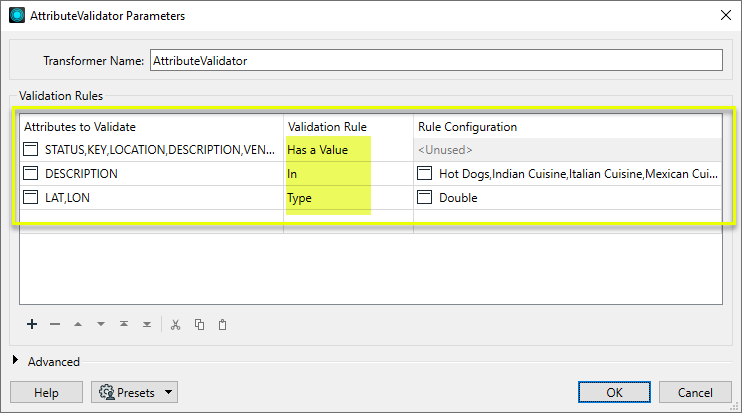Move selected rule to bottom

point(147,324)
